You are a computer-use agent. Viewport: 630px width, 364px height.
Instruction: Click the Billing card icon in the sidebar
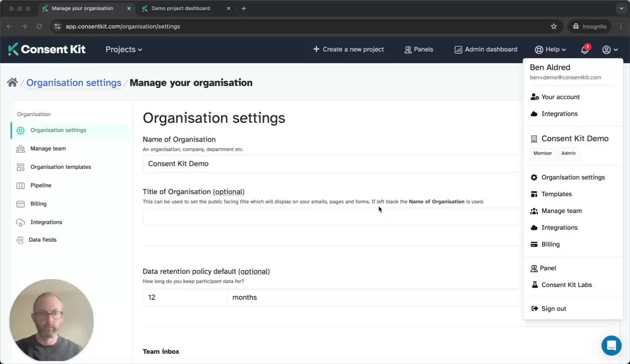20,204
